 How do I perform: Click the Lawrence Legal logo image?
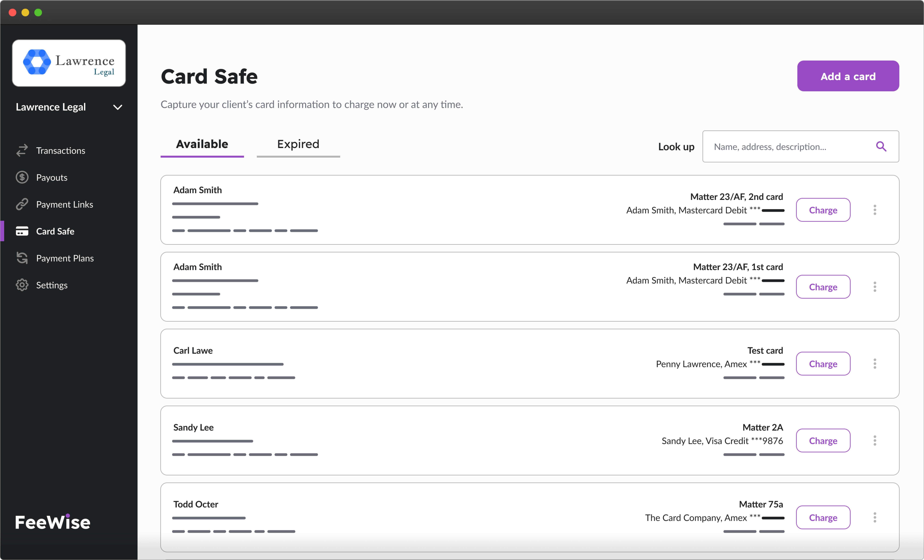[x=69, y=63]
